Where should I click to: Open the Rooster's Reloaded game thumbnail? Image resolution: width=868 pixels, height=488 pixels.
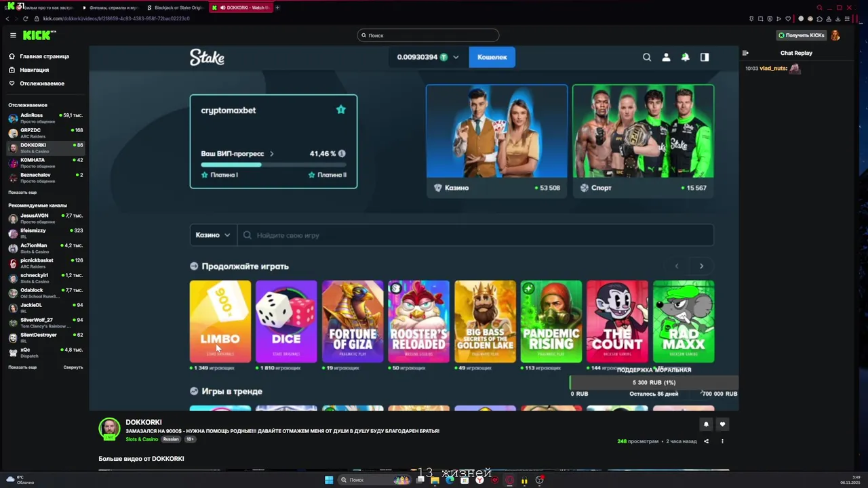coord(418,321)
